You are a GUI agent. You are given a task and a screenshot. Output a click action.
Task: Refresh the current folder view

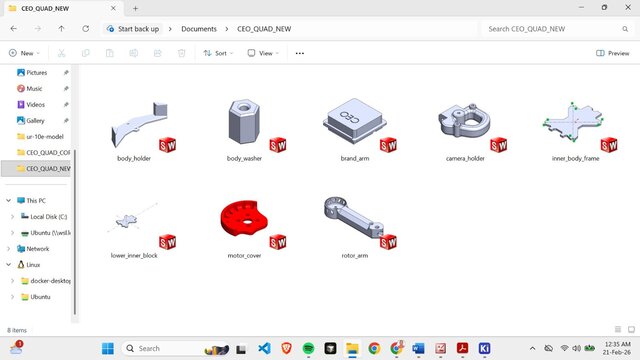coord(85,29)
